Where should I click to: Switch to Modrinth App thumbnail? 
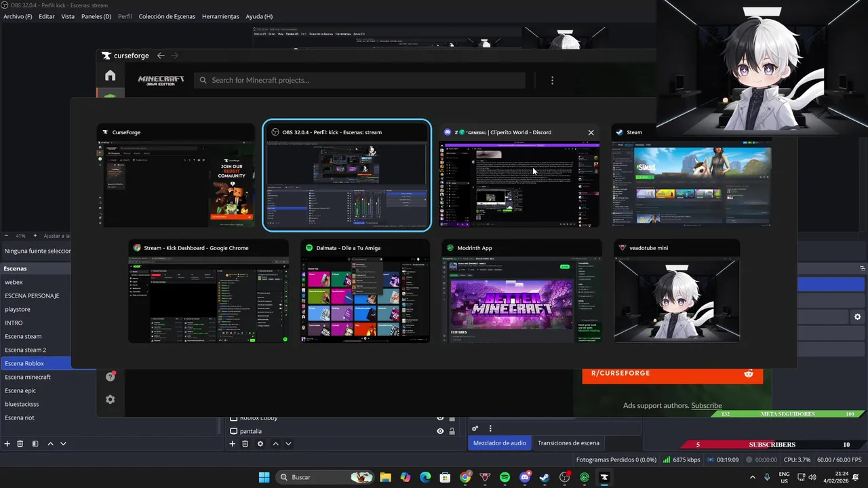[x=521, y=291]
